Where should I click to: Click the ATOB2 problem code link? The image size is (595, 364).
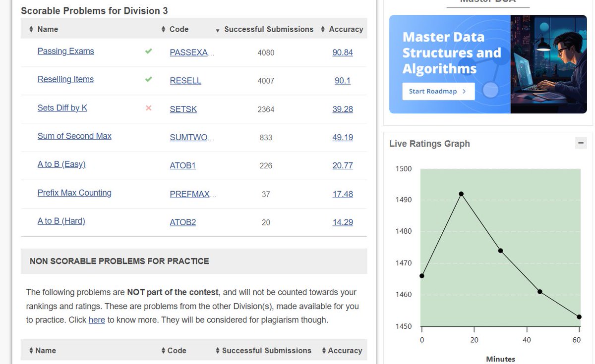pyautogui.click(x=183, y=223)
